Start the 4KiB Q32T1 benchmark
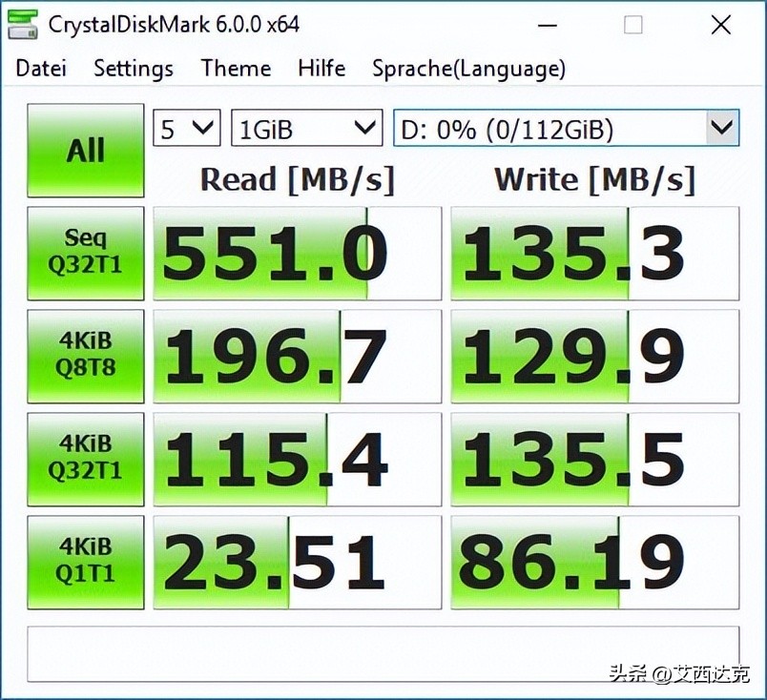 coord(85,458)
